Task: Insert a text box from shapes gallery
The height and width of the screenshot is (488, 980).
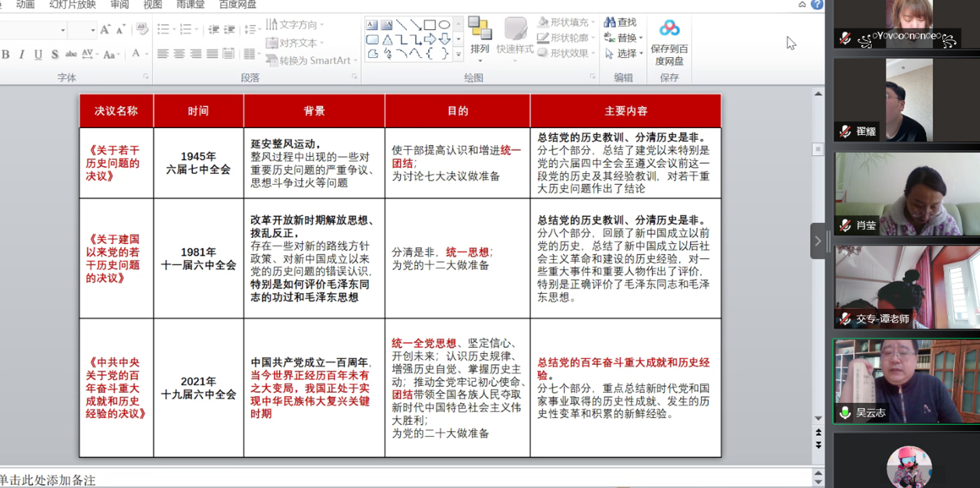Action: [x=372, y=25]
